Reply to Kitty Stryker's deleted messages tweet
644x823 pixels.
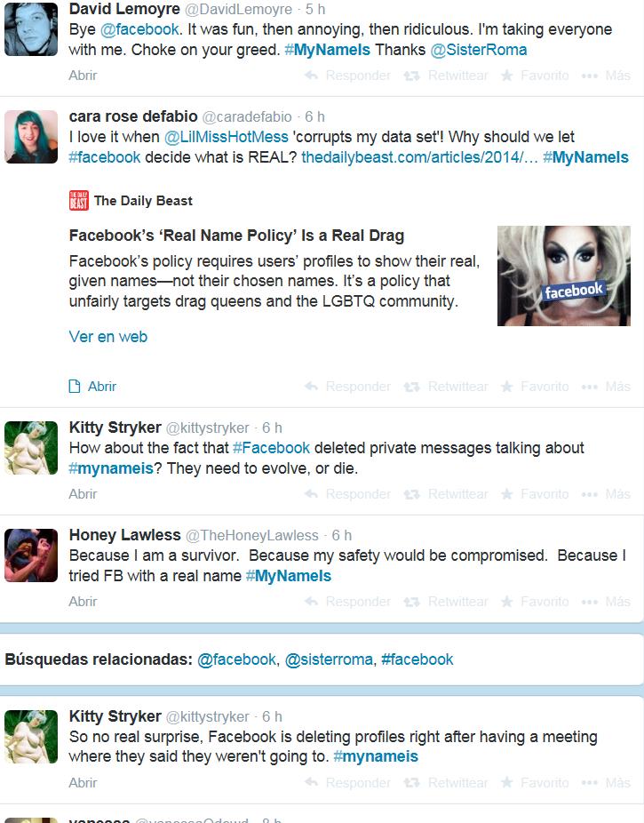point(347,494)
